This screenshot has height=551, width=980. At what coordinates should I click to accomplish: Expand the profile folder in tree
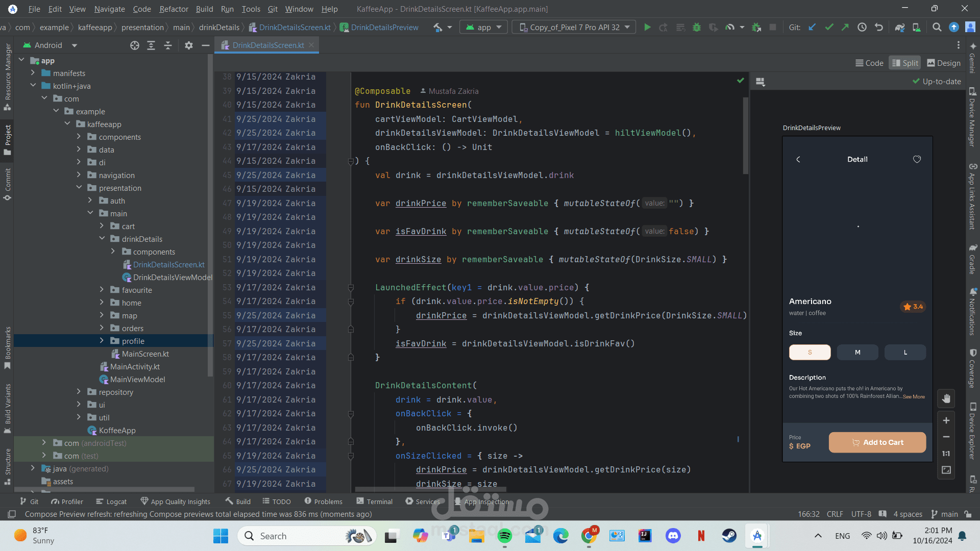coord(102,341)
